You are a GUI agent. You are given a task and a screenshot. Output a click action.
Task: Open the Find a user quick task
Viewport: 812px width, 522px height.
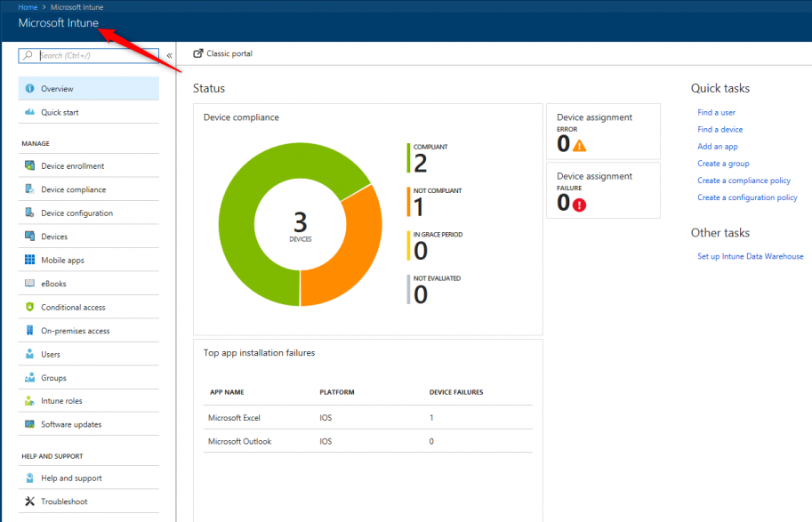[716, 113]
